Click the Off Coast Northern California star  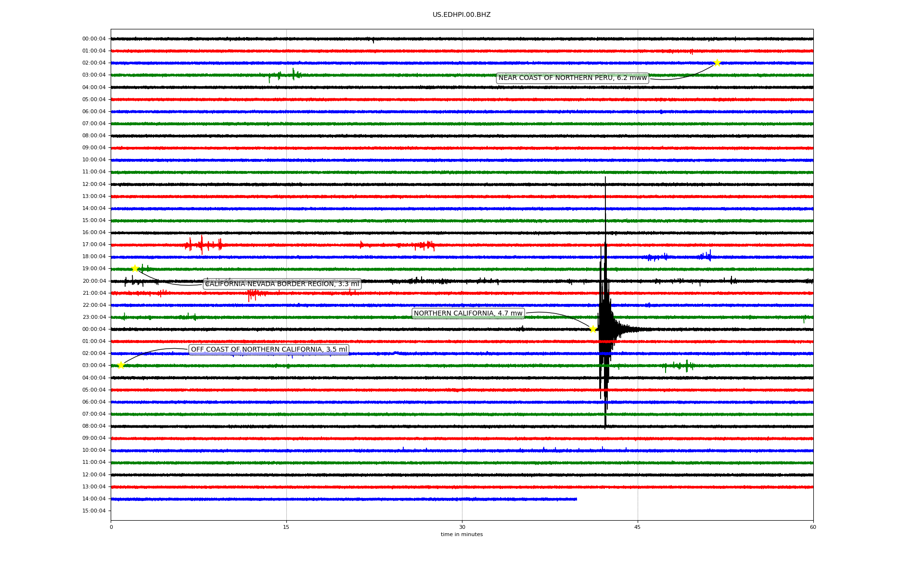(x=121, y=365)
